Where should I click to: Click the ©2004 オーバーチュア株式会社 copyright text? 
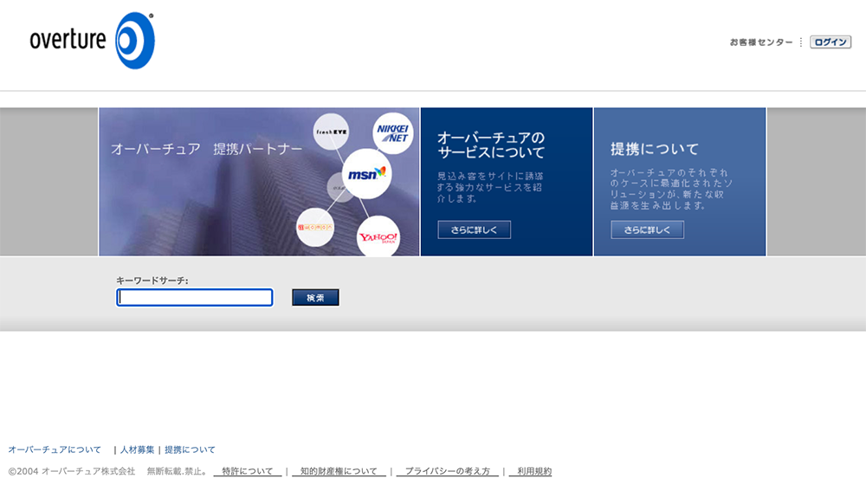pyautogui.click(x=72, y=471)
